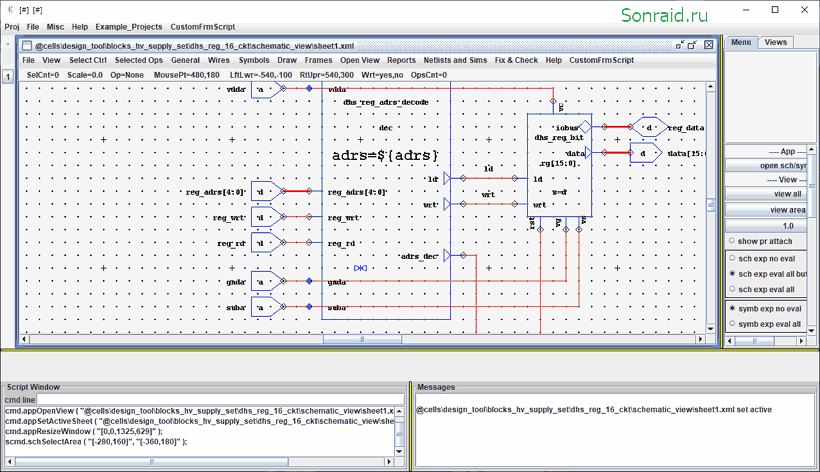Click the sheet number 1 tab button
This screenshot has height=472, width=820.
point(8,77)
